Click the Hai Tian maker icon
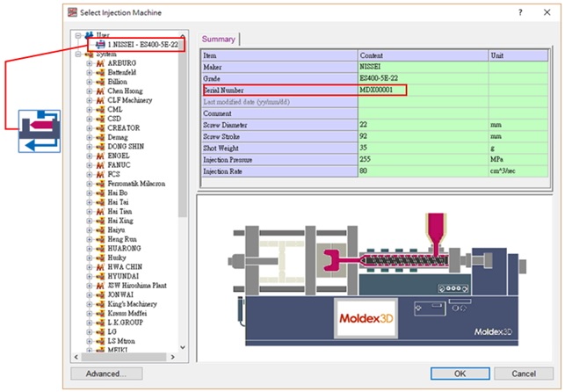 pyautogui.click(x=100, y=212)
